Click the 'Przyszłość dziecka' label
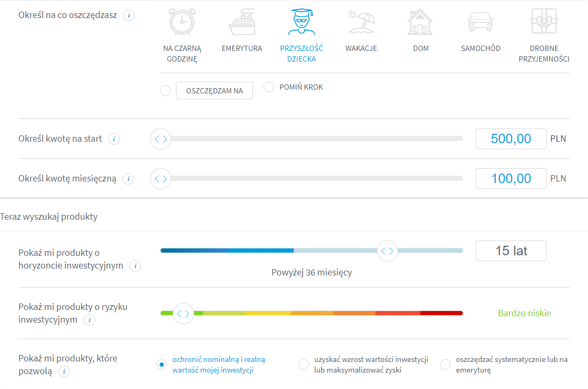Screen dimensions: 588x389 click(x=302, y=54)
